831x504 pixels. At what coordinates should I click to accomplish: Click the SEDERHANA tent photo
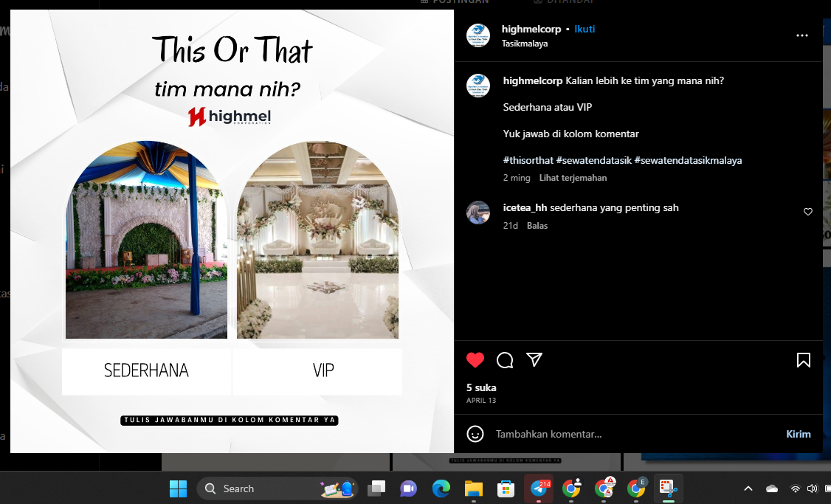pyautogui.click(x=146, y=240)
